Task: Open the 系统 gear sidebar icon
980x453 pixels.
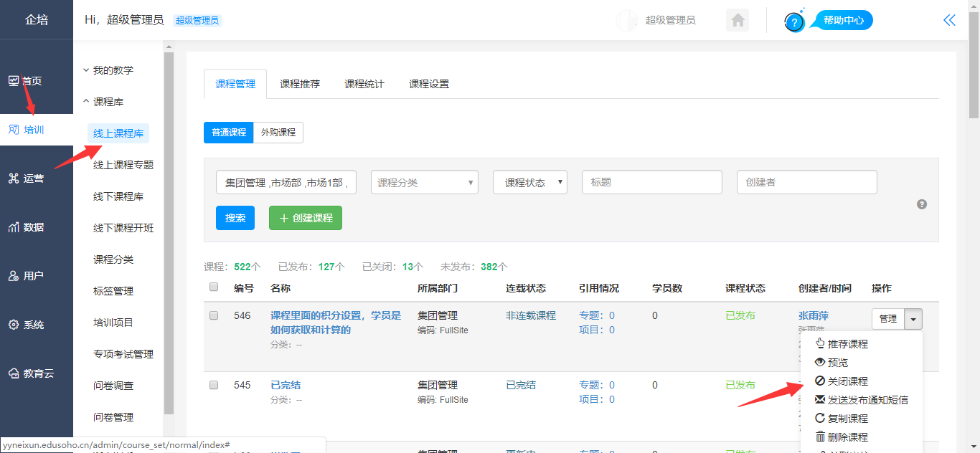Action: [x=14, y=325]
